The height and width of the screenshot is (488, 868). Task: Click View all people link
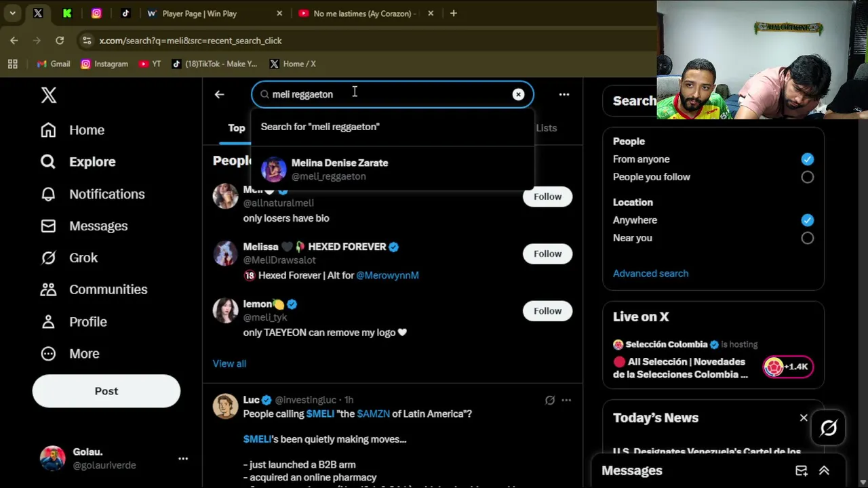(229, 364)
